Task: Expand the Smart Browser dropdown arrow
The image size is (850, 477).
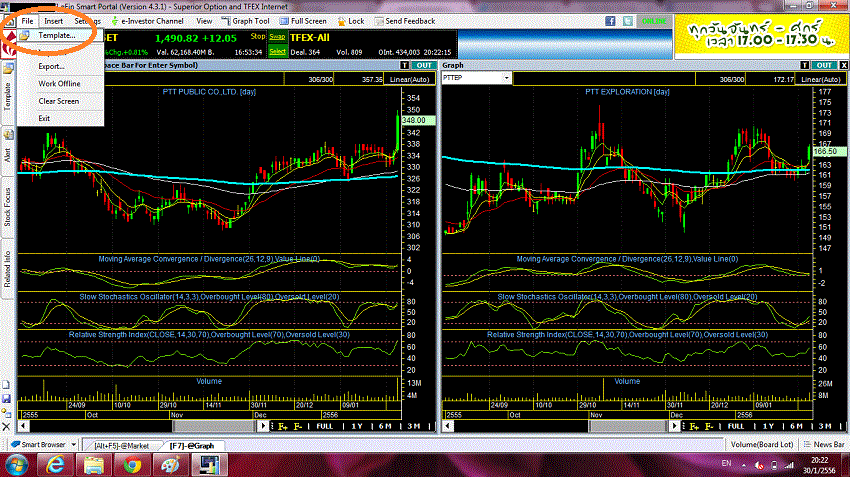Action: [74, 444]
